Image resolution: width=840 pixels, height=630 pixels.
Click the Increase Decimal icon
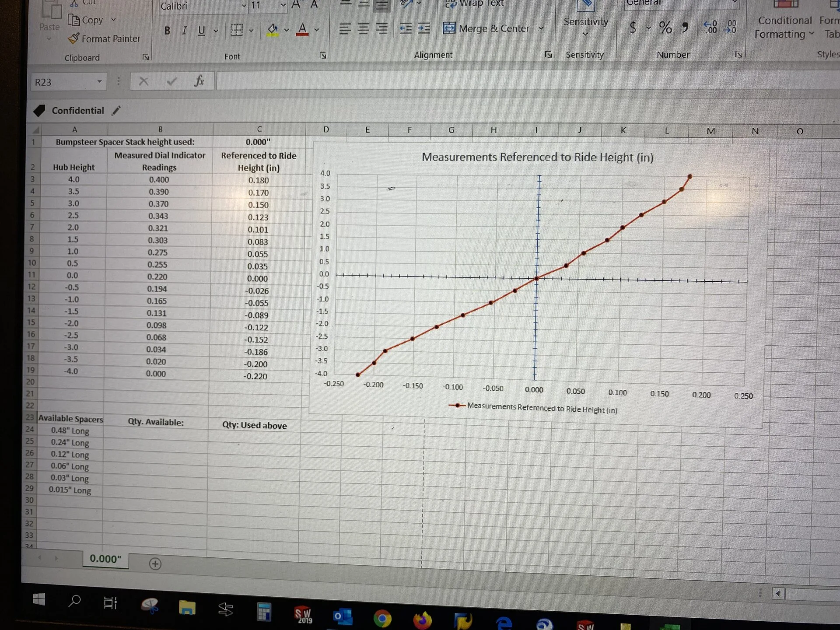tap(710, 27)
